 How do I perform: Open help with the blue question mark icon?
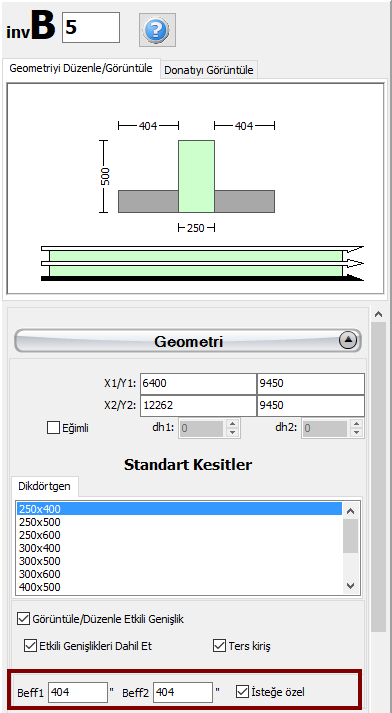157,30
